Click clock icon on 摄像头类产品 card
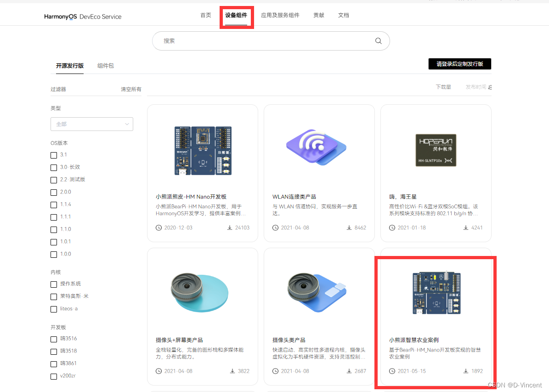The height and width of the screenshot is (392, 549). click(275, 371)
